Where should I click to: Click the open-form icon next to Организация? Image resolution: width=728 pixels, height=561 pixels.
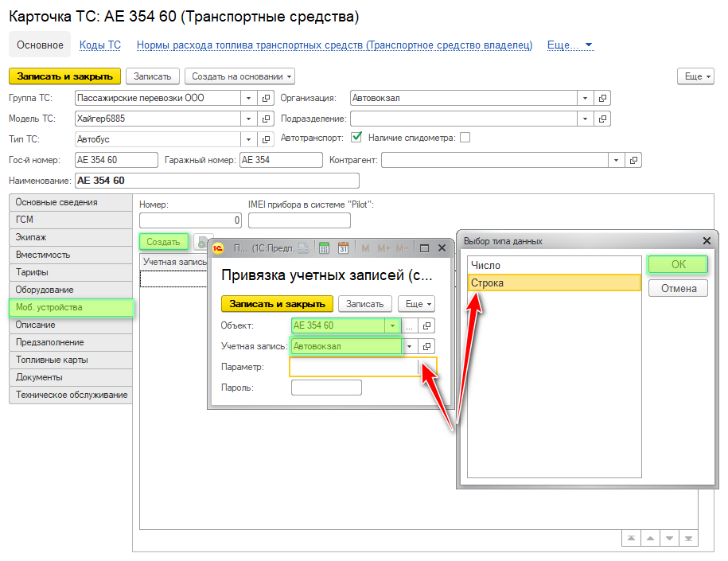(602, 98)
